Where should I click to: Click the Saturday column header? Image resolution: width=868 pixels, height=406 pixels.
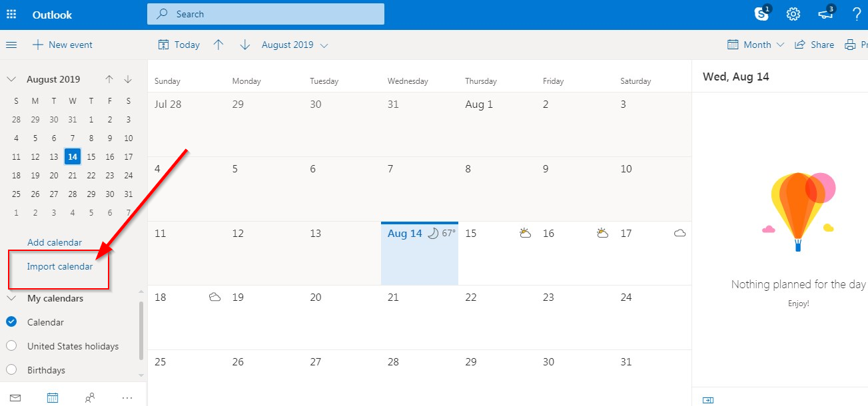tap(636, 81)
